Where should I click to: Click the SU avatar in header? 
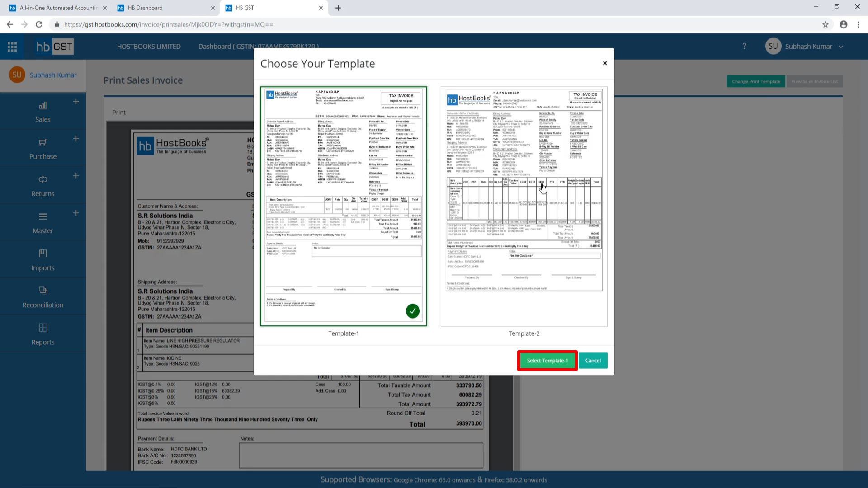[x=773, y=46]
